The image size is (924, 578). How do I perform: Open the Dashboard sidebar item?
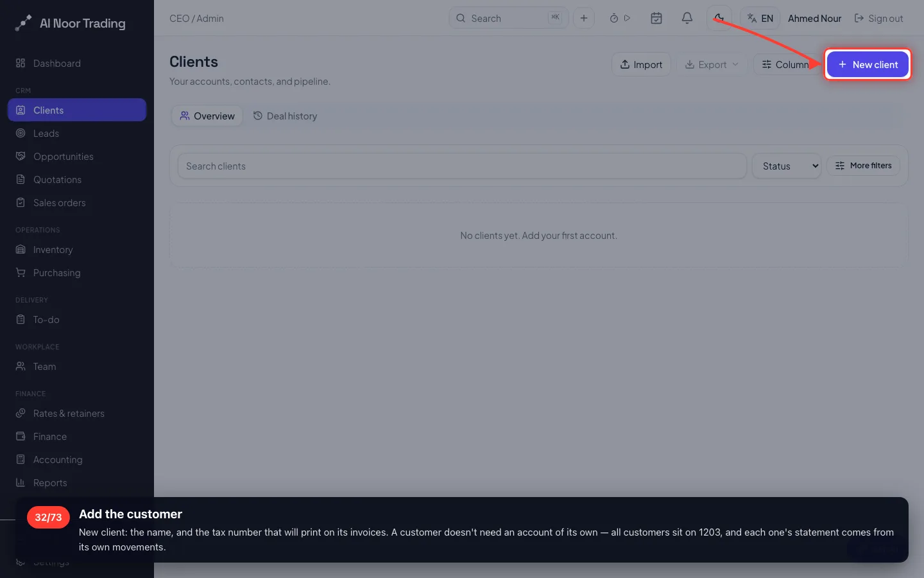coord(77,63)
